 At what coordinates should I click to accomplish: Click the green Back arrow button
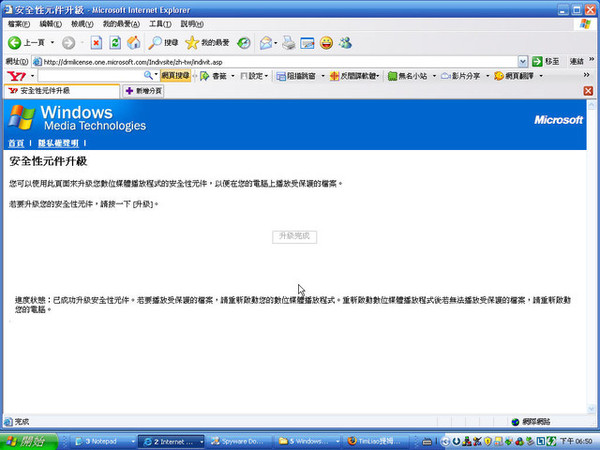(x=15, y=43)
